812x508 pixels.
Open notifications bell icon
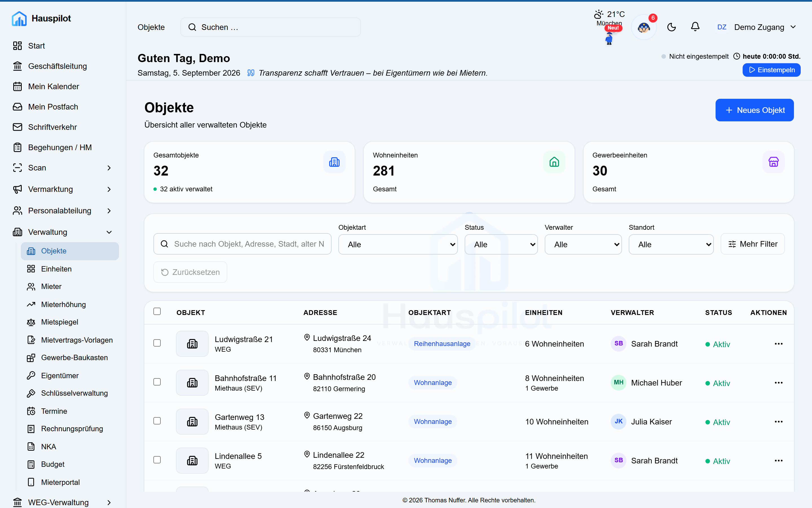[695, 27]
